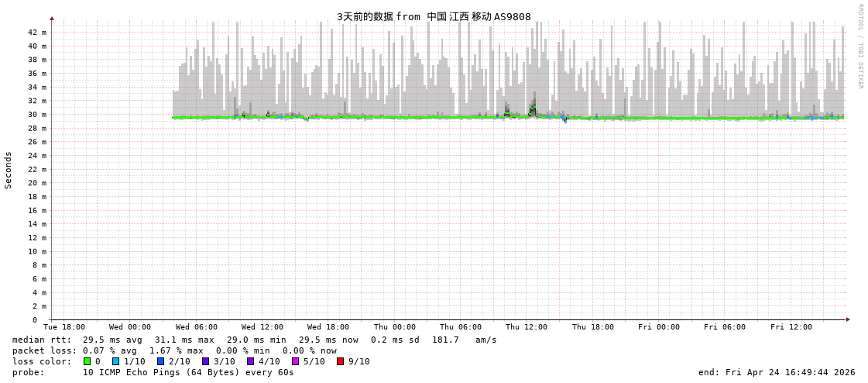Click the purple 3/10 loss swatch

[x=205, y=361]
